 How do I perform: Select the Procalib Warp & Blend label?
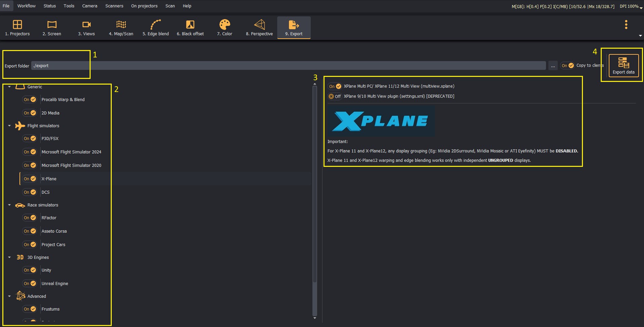63,100
